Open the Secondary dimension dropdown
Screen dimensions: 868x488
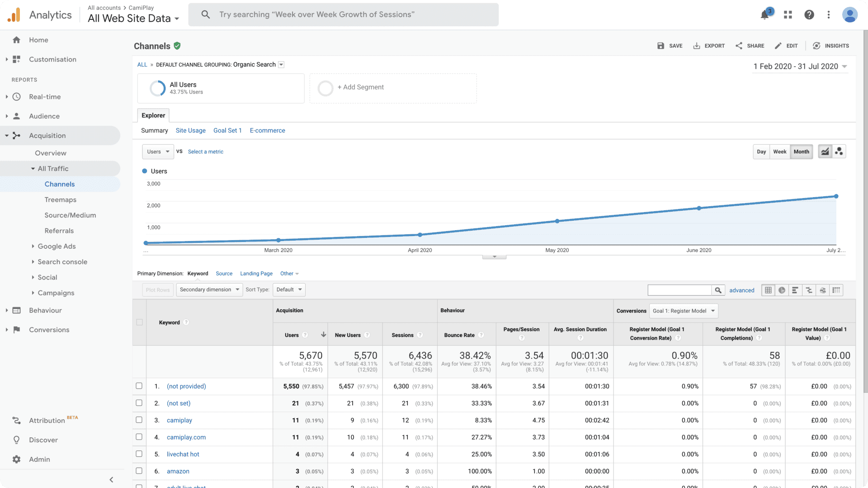click(x=209, y=289)
